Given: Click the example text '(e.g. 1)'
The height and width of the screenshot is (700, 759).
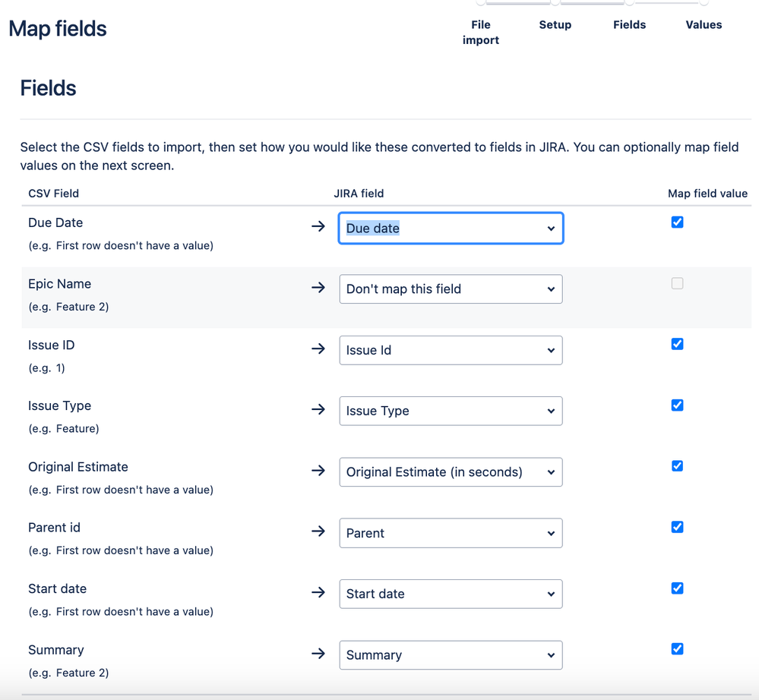Looking at the screenshot, I should pyautogui.click(x=46, y=368).
